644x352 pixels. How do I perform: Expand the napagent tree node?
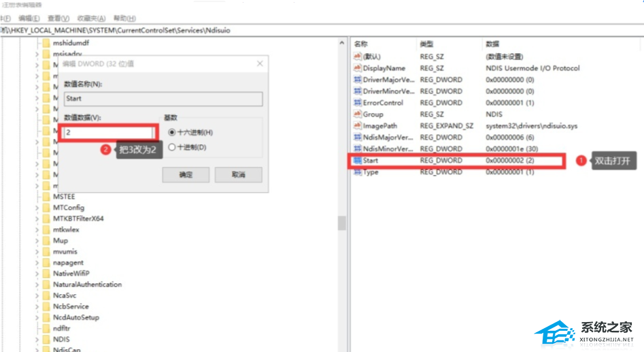(x=37, y=263)
